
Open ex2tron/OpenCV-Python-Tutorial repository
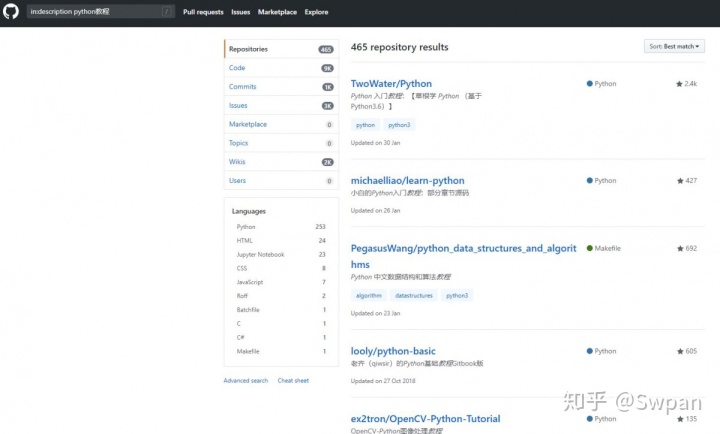click(x=426, y=419)
